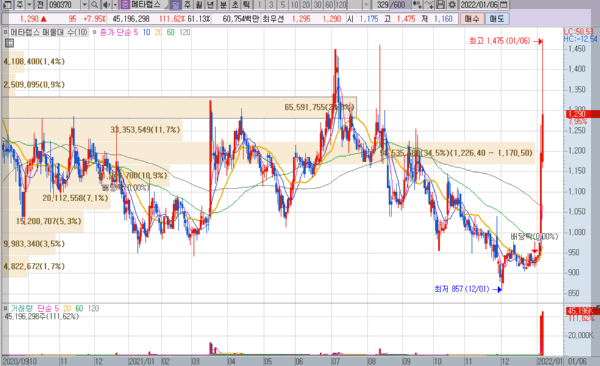Screen dimensions: 600x366
Task: Open the stock code 090370 dropdown arrow
Action: pyautogui.click(x=85, y=5)
